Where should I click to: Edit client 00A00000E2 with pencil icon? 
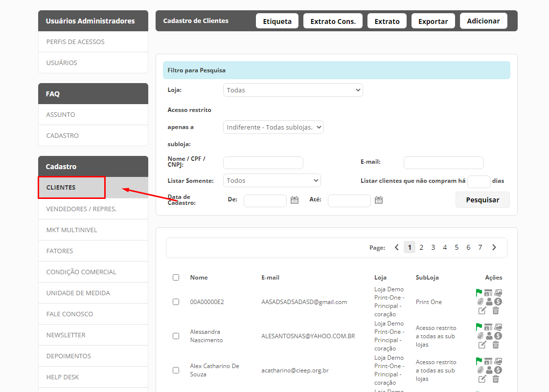(482, 310)
